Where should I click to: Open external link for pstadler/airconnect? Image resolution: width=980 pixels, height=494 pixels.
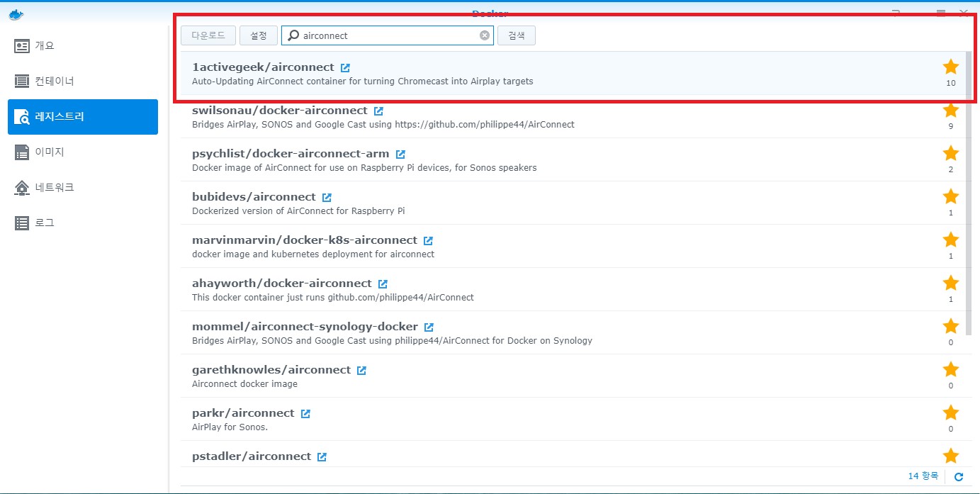(x=322, y=457)
